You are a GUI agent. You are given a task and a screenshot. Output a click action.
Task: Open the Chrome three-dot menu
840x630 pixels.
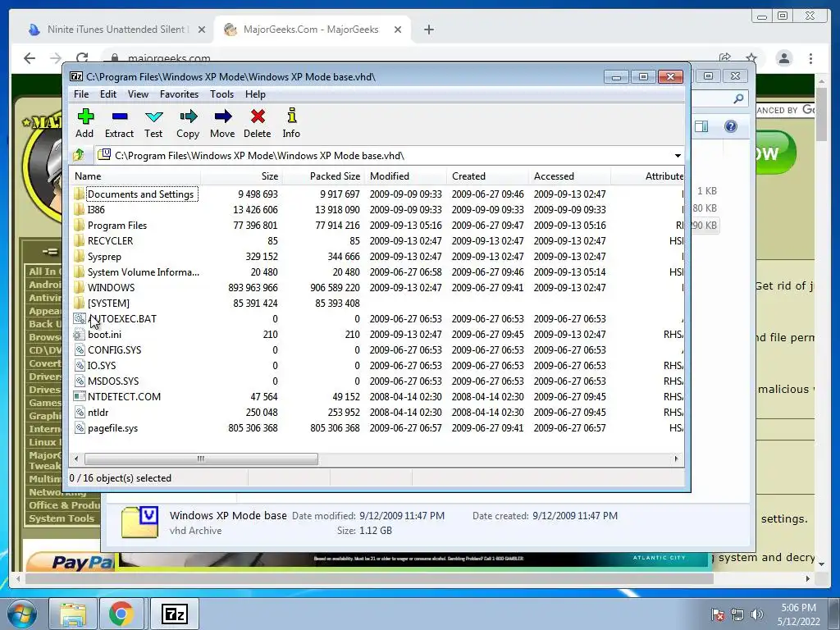(810, 58)
